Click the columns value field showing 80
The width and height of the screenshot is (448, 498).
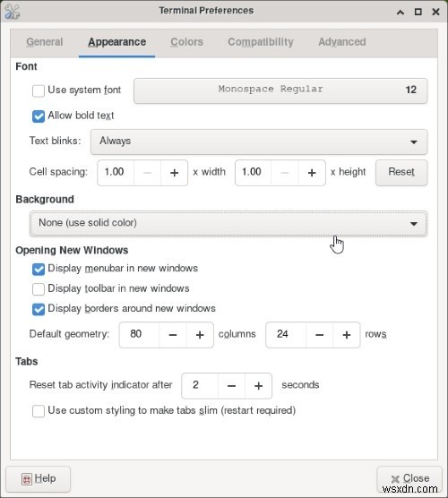pos(139,335)
